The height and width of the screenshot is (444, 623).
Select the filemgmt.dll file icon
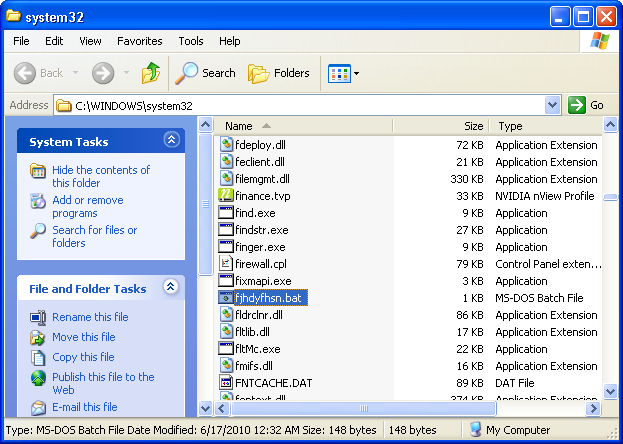[x=226, y=179]
